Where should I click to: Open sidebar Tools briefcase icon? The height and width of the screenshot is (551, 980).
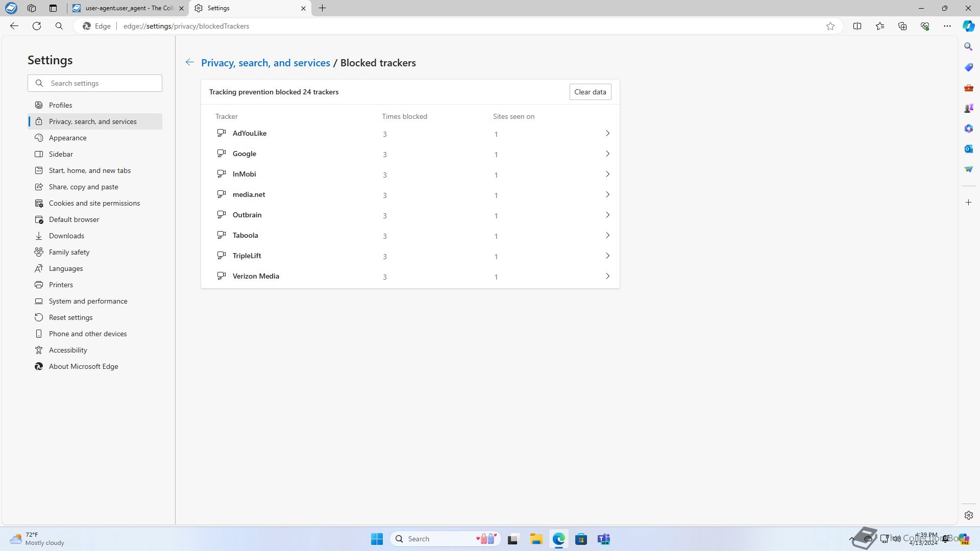(x=969, y=88)
